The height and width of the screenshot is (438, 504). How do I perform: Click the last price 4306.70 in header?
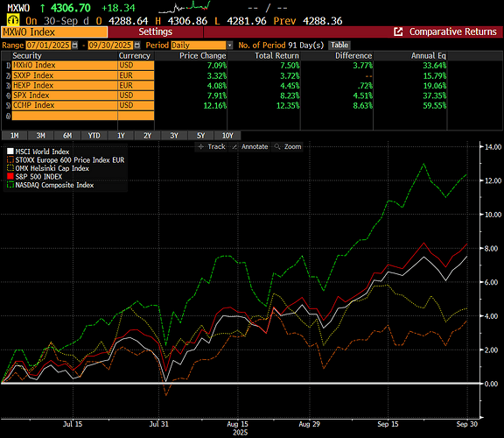point(71,8)
